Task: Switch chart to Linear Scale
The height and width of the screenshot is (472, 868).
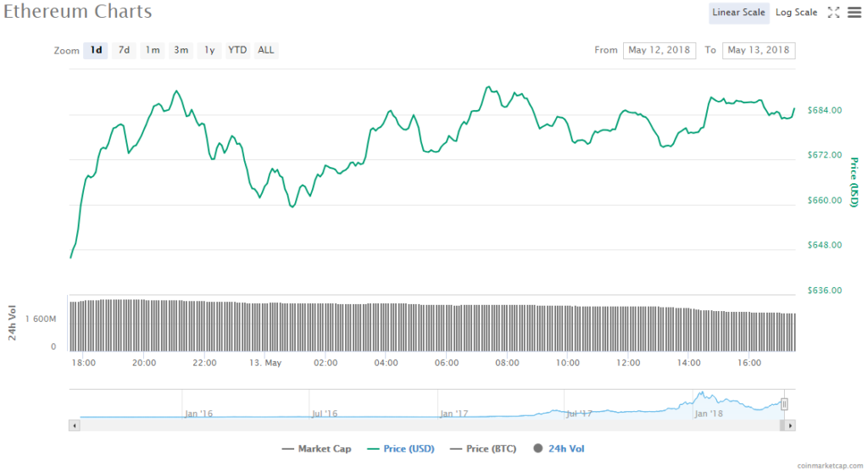Action: (x=738, y=12)
